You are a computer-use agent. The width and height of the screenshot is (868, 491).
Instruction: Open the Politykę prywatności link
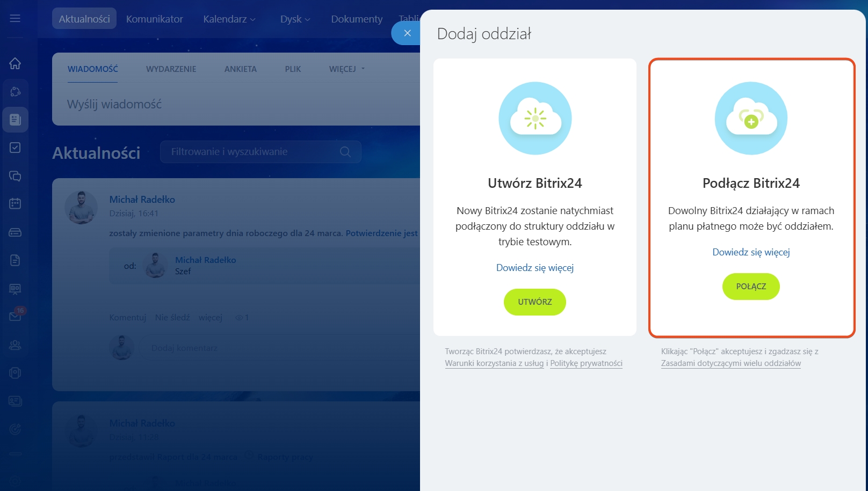(x=586, y=363)
